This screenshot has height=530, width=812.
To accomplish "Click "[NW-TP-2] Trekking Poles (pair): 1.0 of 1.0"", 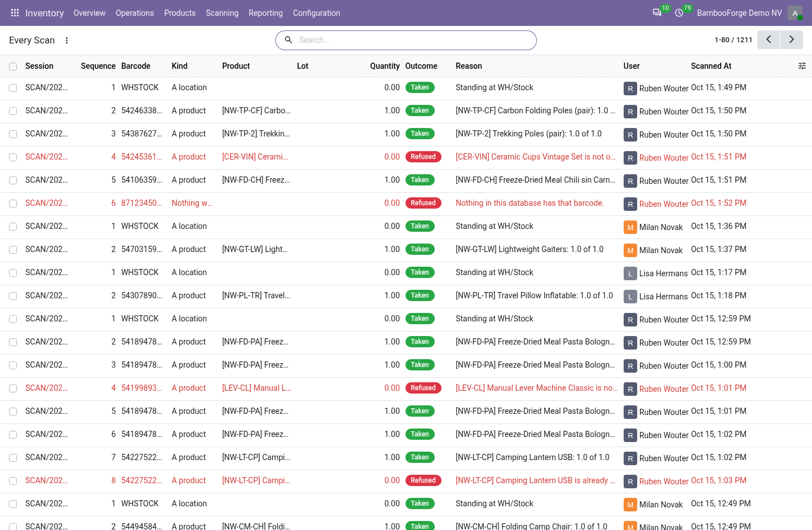I will (x=528, y=134).
